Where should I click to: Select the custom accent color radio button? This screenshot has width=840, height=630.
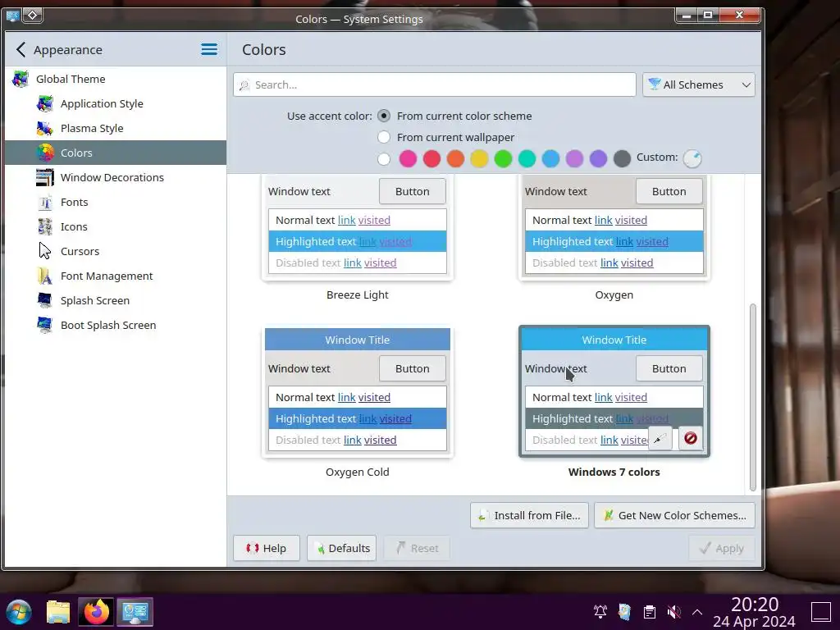point(384,159)
